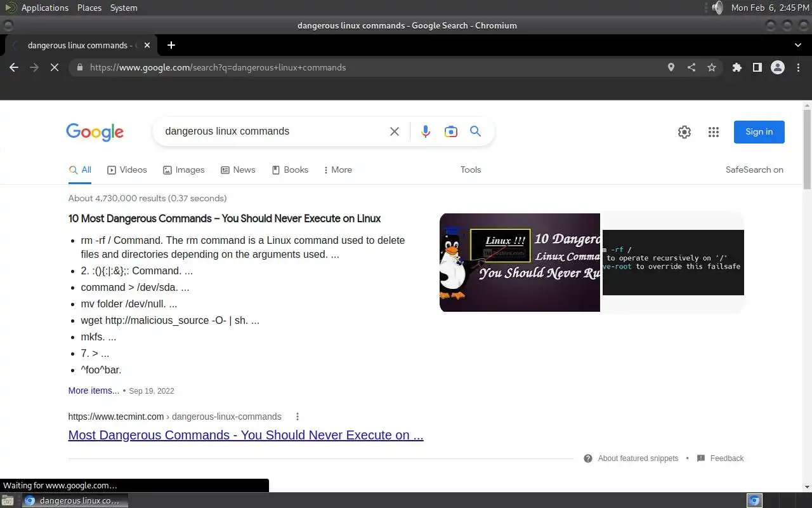
Task: Select Chromium window in the taskbar
Action: click(75, 500)
